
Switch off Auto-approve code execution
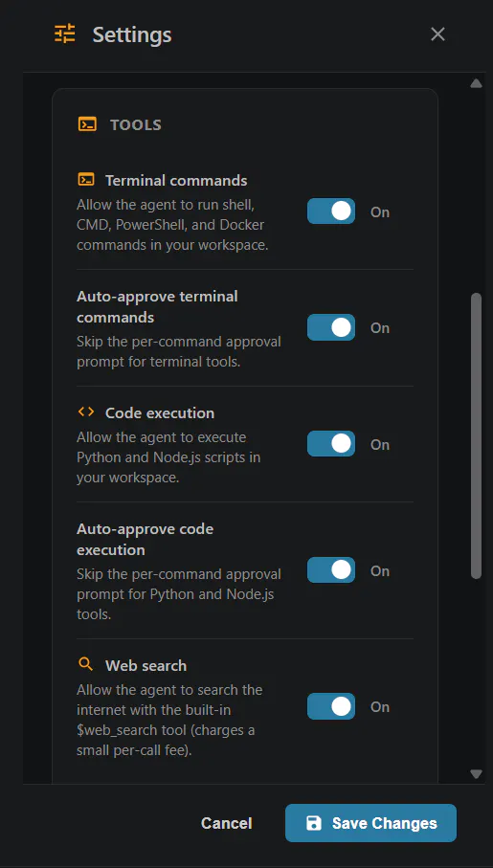[x=331, y=570]
